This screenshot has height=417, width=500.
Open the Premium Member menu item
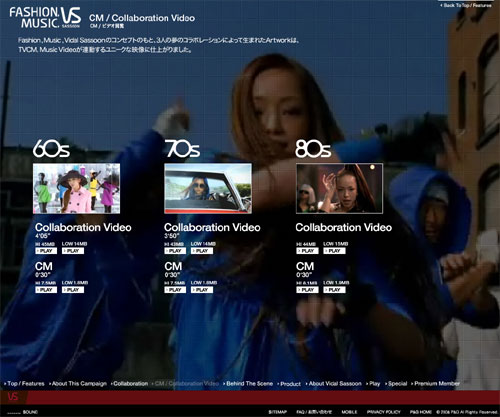click(435, 384)
